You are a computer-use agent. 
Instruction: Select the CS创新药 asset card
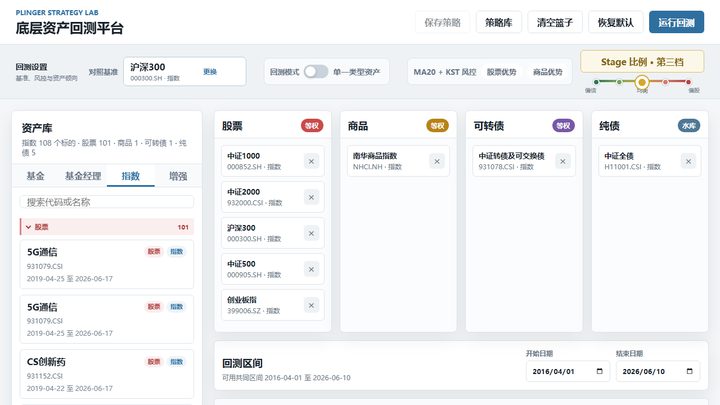(107, 374)
